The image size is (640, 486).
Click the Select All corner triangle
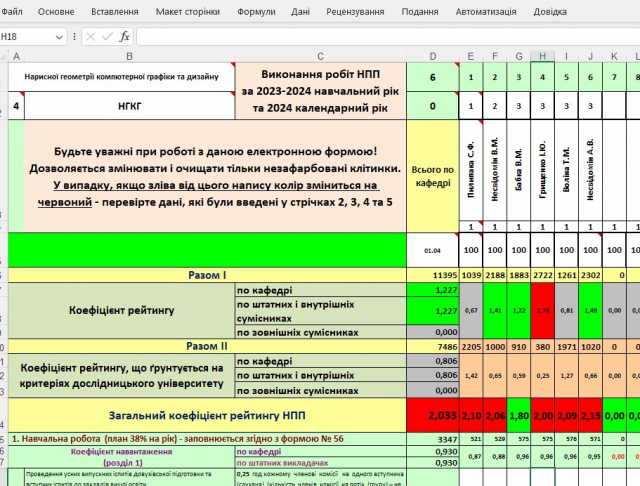[x=4, y=56]
